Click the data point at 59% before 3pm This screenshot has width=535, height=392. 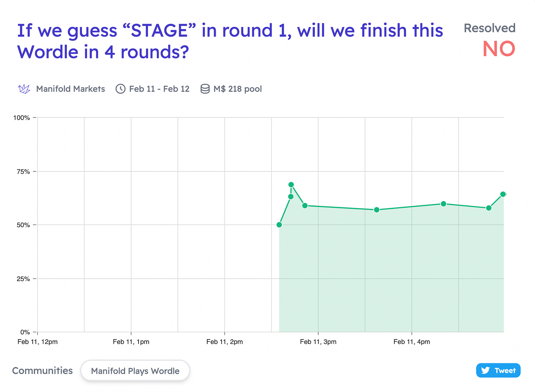305,206
